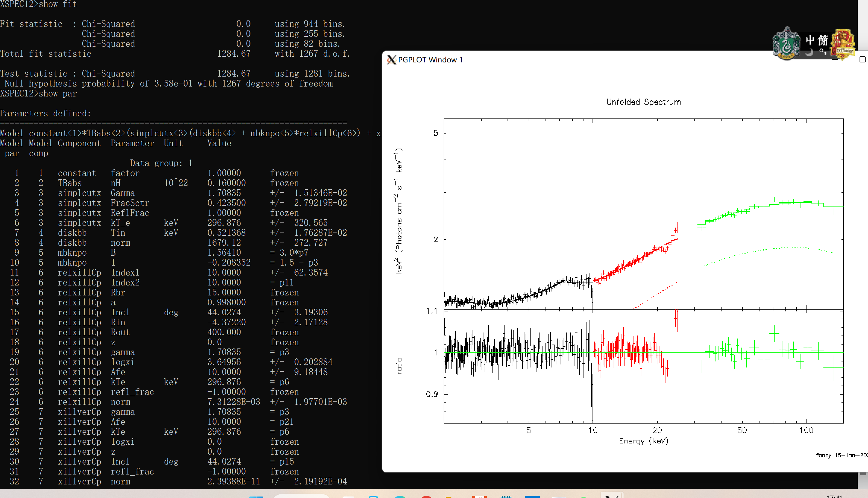This screenshot has width=868, height=498.
Task: Switch the 簡 simplified character mode
Action: (823, 40)
